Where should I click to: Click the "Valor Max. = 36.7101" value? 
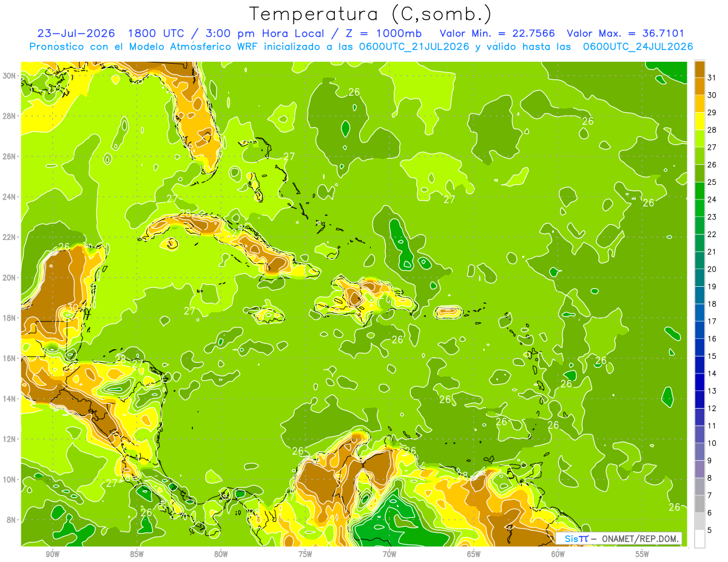click(626, 33)
